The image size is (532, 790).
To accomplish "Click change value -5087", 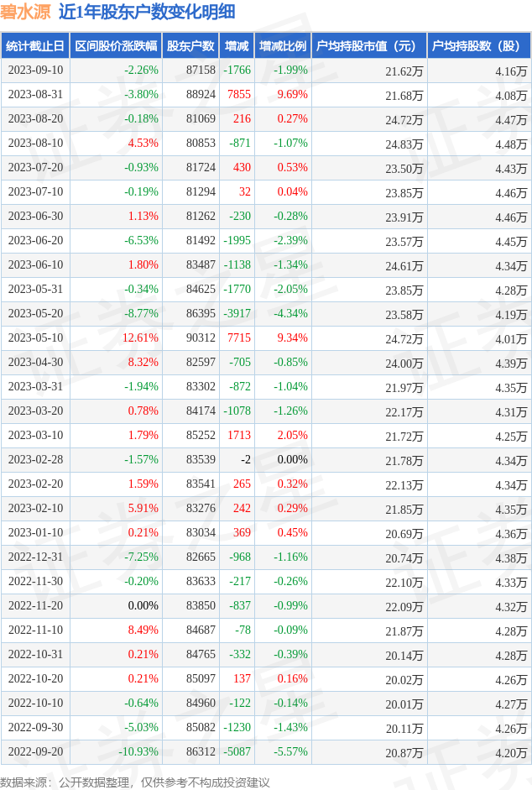I will (237, 751).
